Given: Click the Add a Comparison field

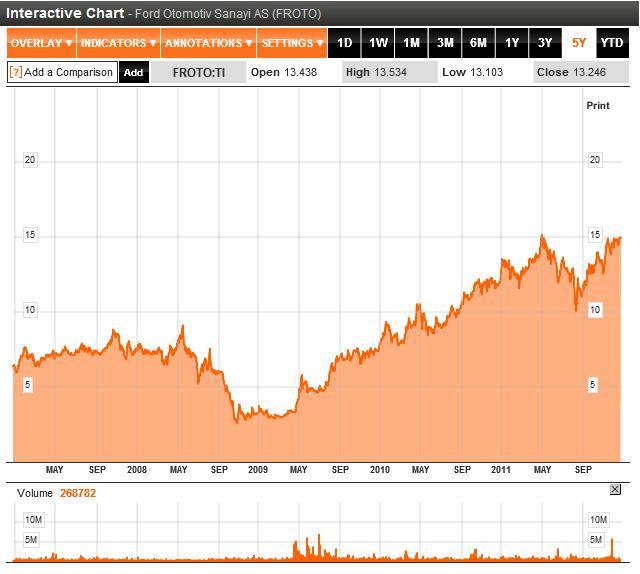Looking at the screenshot, I should [x=62, y=72].
